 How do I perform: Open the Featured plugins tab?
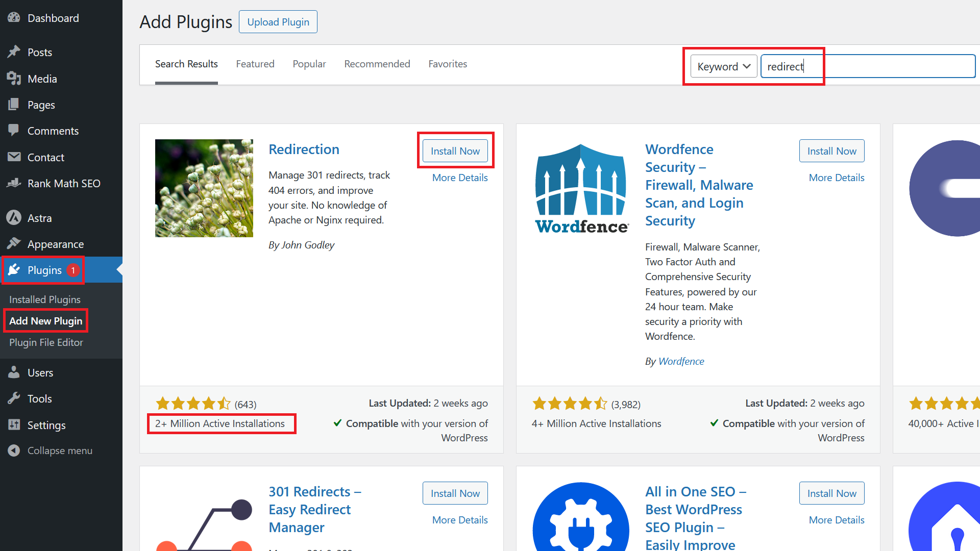pos(254,64)
